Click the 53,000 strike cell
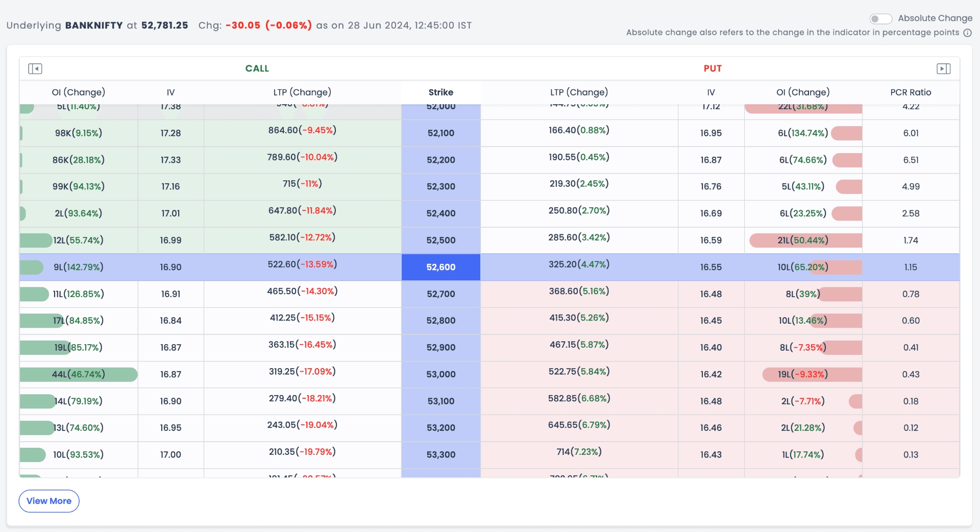This screenshot has width=980, height=532. pyautogui.click(x=440, y=374)
